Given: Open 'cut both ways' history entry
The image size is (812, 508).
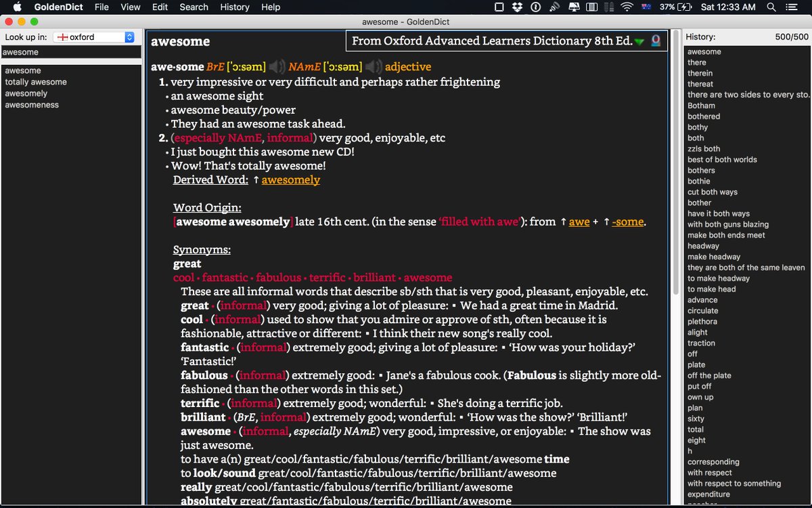Looking at the screenshot, I should point(713,192).
